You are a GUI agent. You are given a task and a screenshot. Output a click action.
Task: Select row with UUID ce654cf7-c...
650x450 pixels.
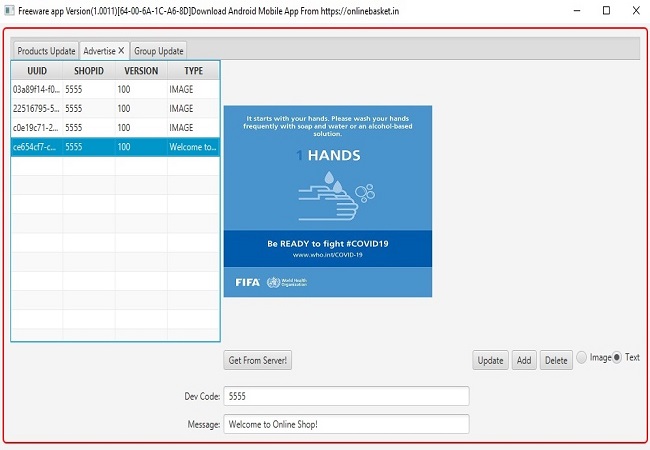tap(115, 147)
